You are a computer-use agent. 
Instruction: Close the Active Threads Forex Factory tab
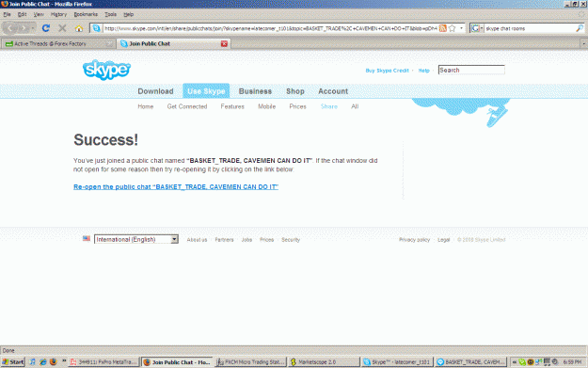(109, 43)
